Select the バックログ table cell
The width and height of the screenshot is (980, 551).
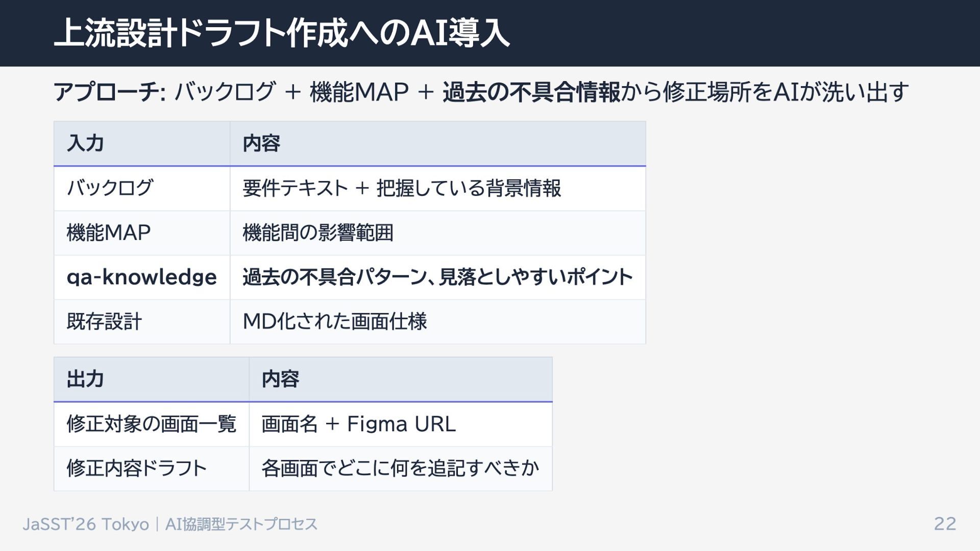tap(110, 188)
